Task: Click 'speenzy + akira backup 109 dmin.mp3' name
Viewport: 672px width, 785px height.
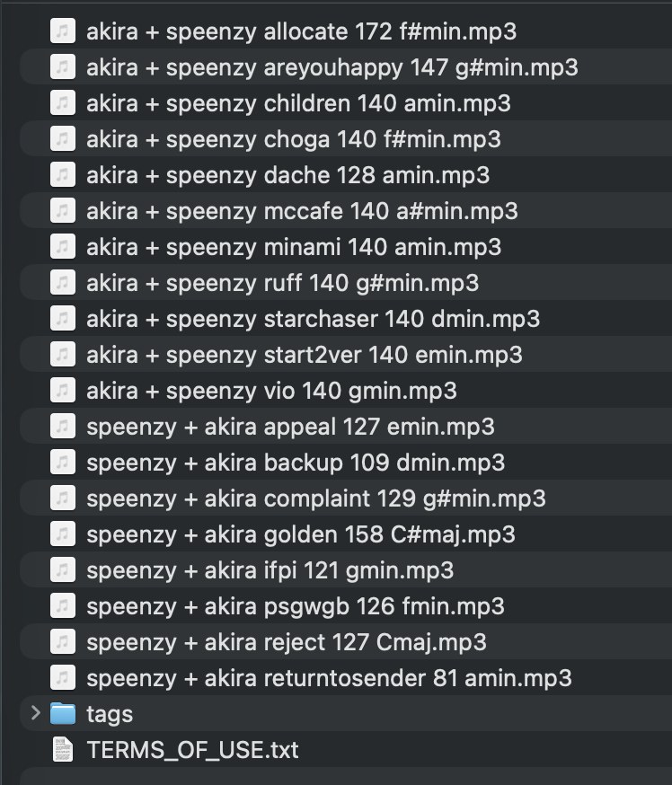Action: (296, 463)
